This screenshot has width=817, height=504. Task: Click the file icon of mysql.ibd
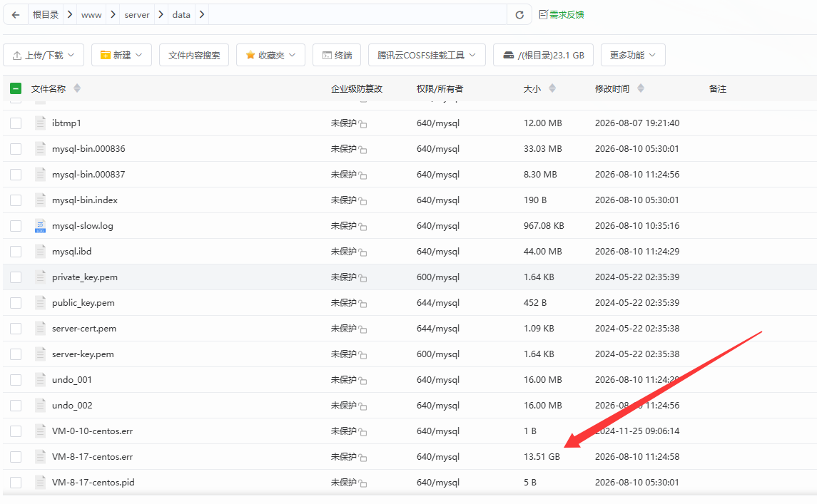[40, 252]
